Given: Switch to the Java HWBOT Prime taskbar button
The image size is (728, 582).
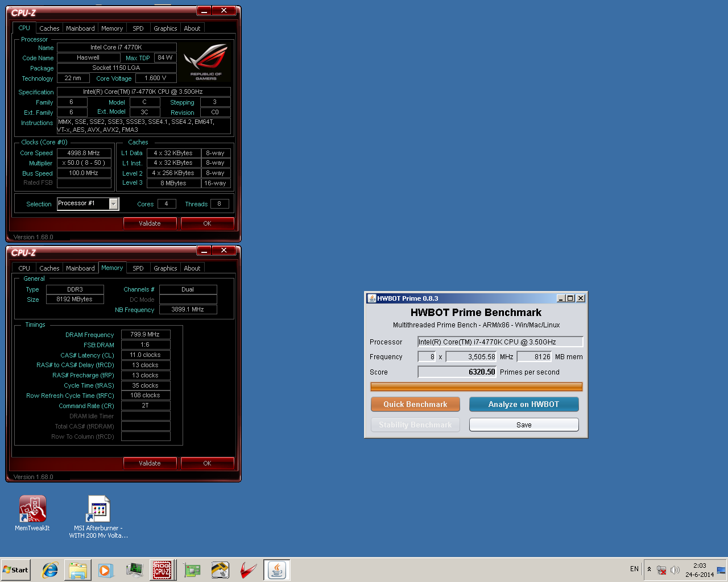Looking at the screenshot, I should (x=277, y=570).
